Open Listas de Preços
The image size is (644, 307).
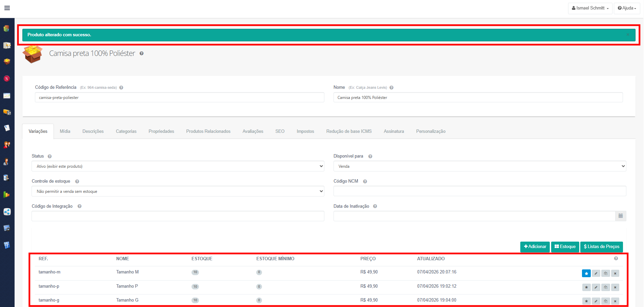click(x=601, y=247)
